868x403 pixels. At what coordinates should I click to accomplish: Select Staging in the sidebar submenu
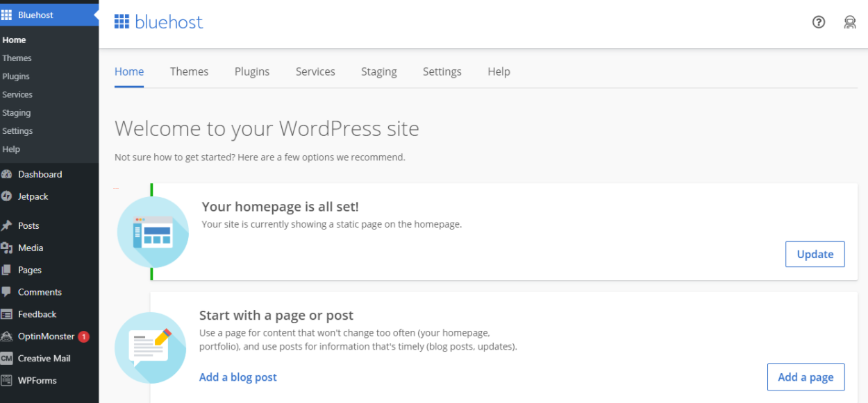pos(17,112)
